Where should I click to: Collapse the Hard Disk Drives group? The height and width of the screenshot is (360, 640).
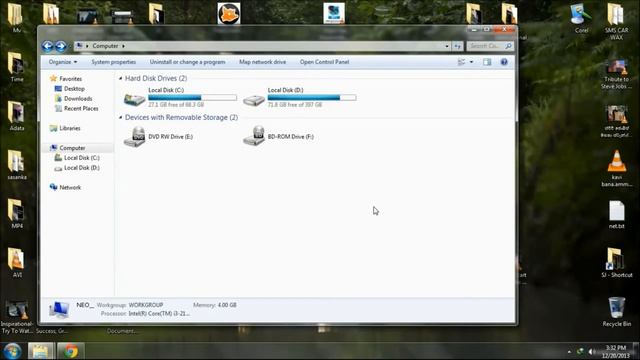(x=120, y=78)
